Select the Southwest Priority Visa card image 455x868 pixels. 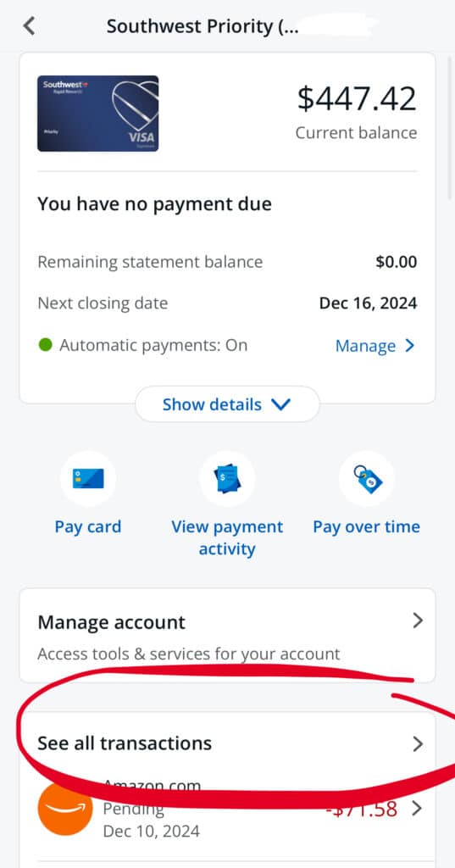[98, 114]
